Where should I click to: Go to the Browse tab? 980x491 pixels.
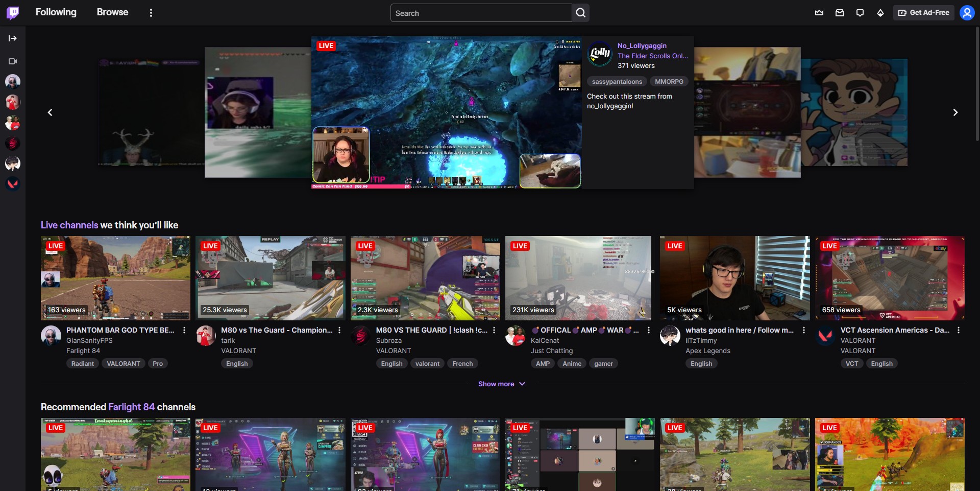[113, 12]
